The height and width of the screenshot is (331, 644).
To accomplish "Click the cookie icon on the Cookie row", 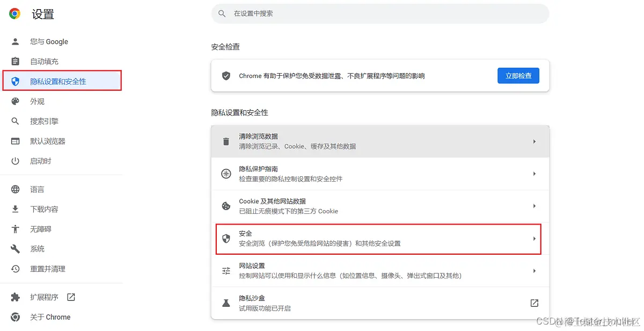I will tap(226, 206).
